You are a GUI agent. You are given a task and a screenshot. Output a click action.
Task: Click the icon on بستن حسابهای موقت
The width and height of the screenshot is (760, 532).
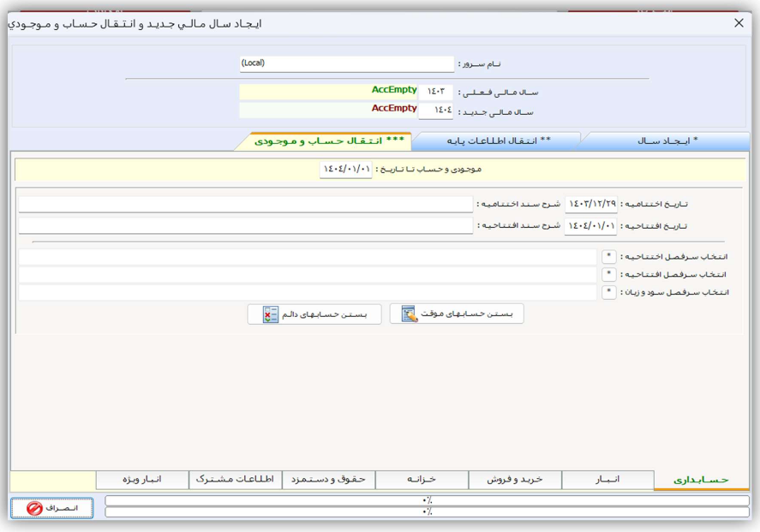tap(409, 314)
